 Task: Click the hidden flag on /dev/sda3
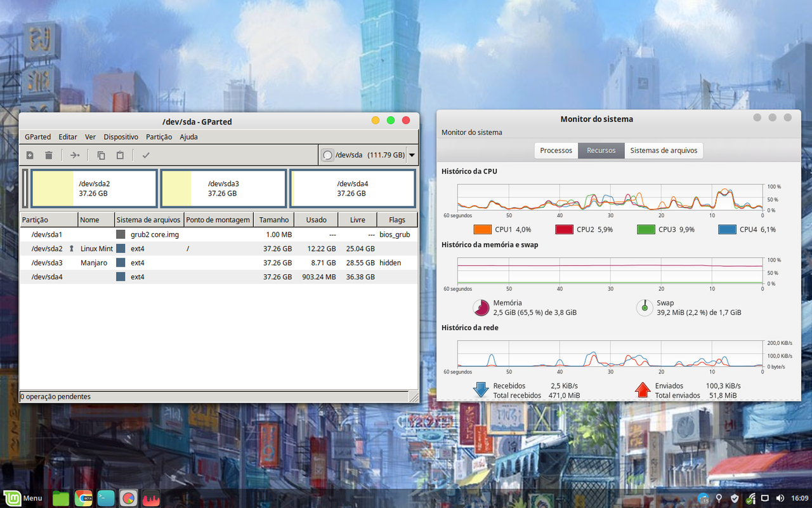coord(390,263)
